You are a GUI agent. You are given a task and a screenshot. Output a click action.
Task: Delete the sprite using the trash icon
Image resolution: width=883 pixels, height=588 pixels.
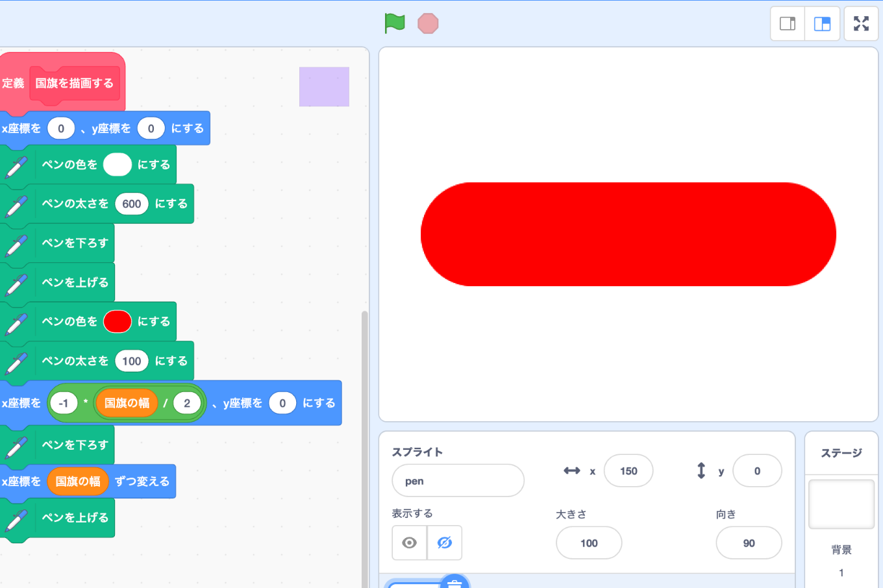click(454, 583)
